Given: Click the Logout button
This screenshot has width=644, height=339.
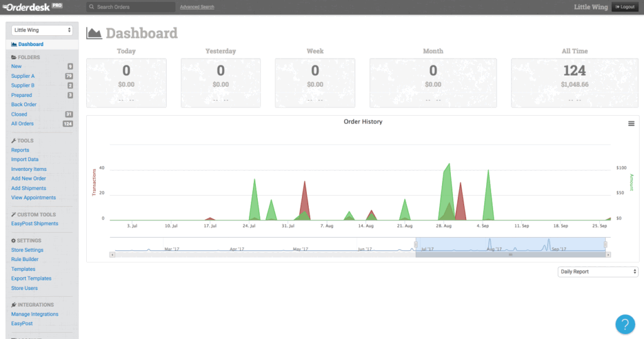Looking at the screenshot, I should 624,7.
